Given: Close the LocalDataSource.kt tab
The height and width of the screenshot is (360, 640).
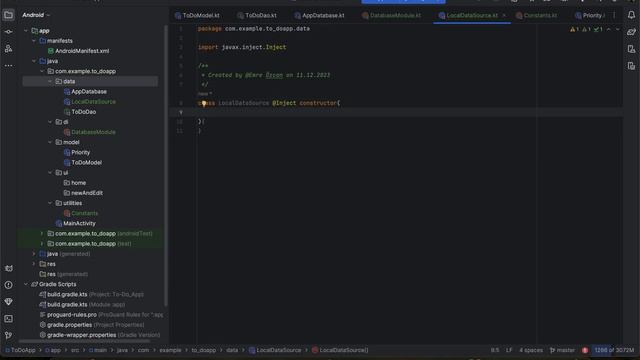Looking at the screenshot, I should (x=504, y=15).
